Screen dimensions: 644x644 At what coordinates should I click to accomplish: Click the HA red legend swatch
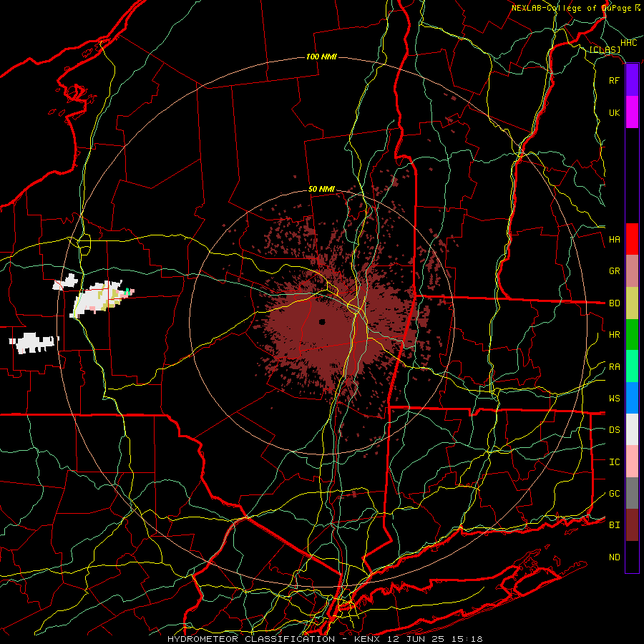pyautogui.click(x=632, y=239)
